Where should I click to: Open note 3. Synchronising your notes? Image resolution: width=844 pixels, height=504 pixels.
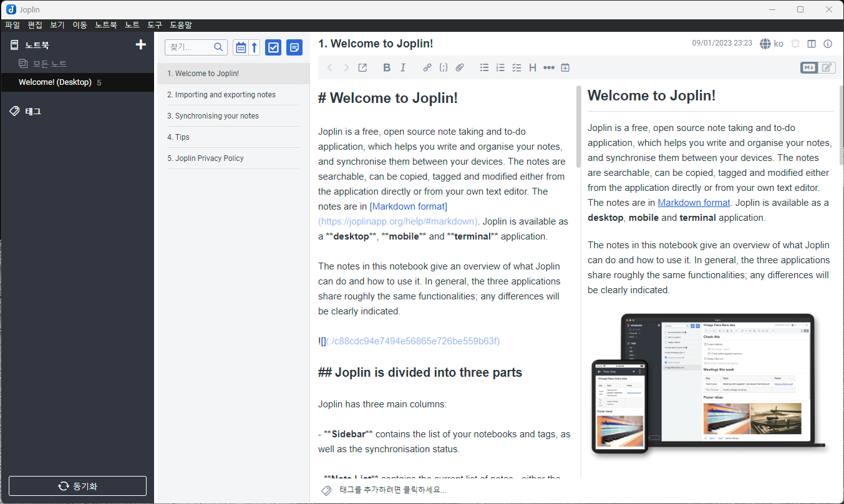coord(233,116)
